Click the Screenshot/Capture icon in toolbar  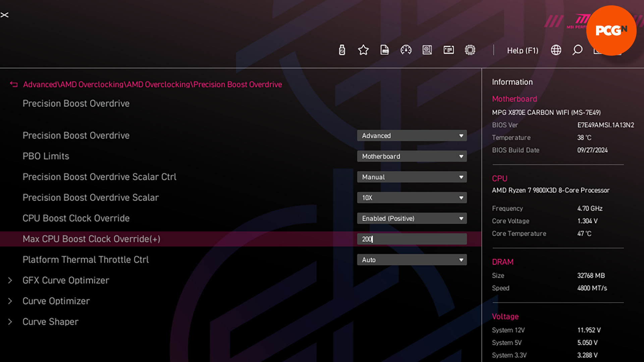(x=426, y=50)
